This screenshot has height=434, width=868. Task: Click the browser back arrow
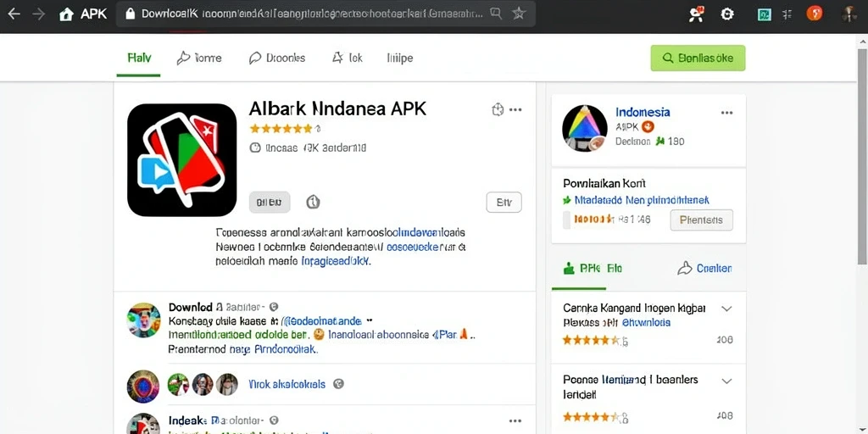(14, 14)
